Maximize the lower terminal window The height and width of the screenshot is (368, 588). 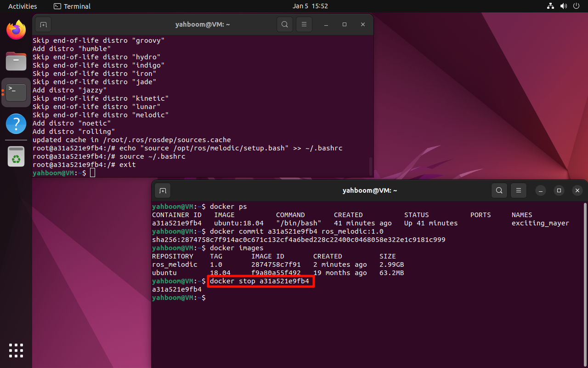[559, 190]
